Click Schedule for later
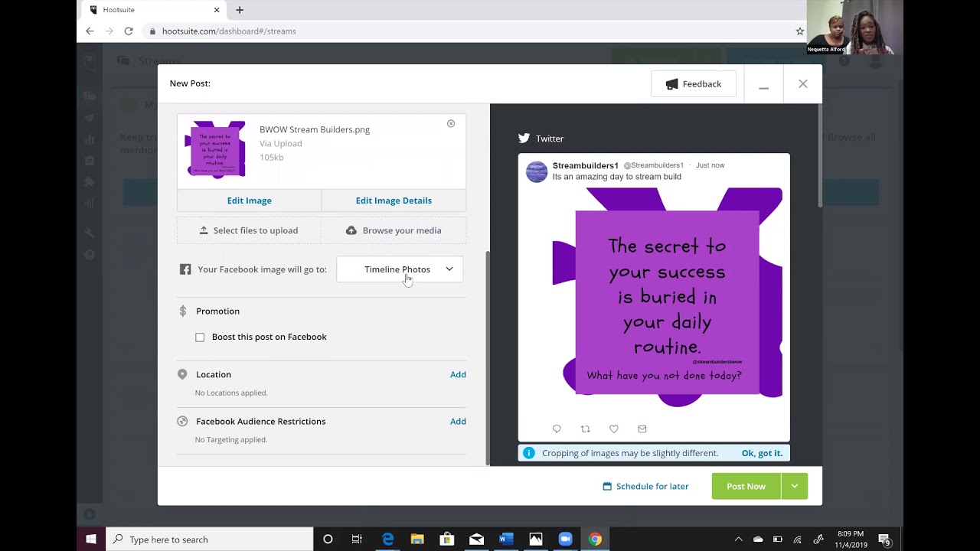 (645, 486)
